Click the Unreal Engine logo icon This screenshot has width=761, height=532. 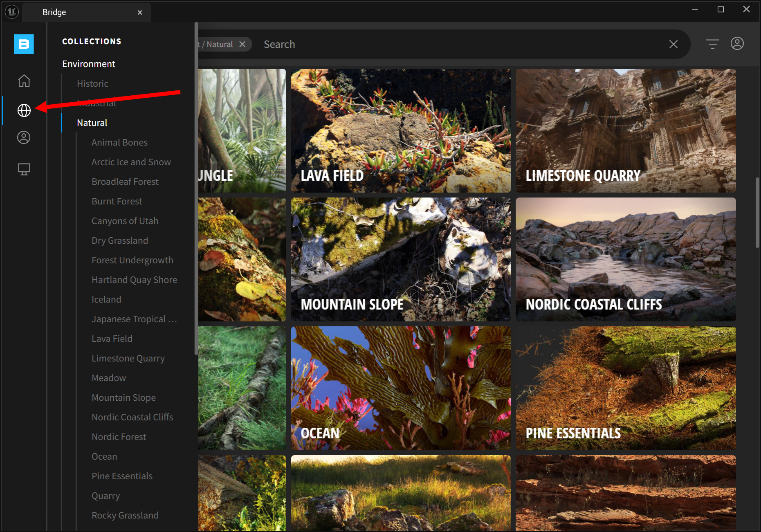(x=12, y=12)
